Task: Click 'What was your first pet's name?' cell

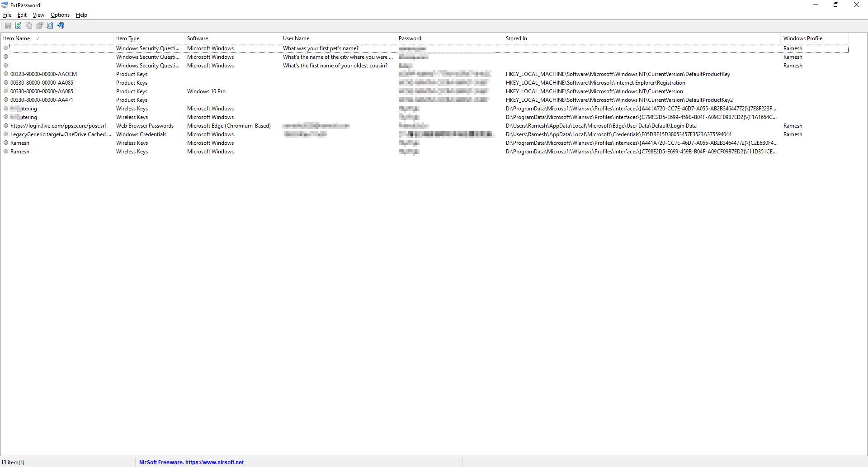Action: pos(321,48)
